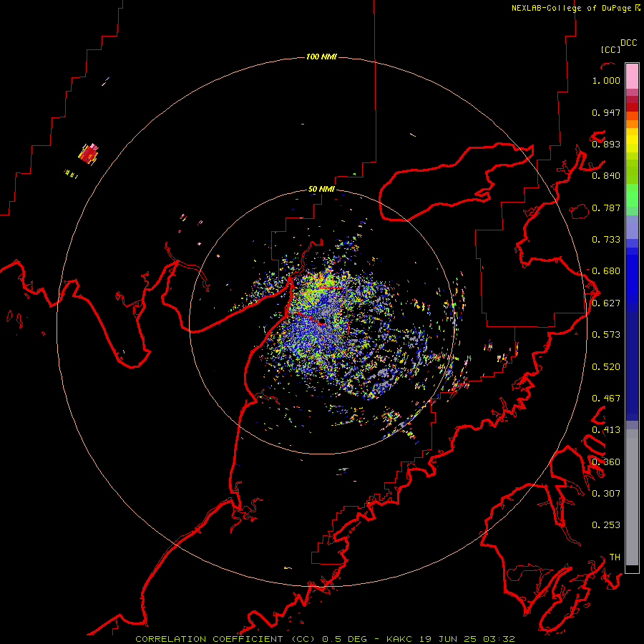Click the 0.467 scale value
This screenshot has width=644, height=644.
pos(606,399)
